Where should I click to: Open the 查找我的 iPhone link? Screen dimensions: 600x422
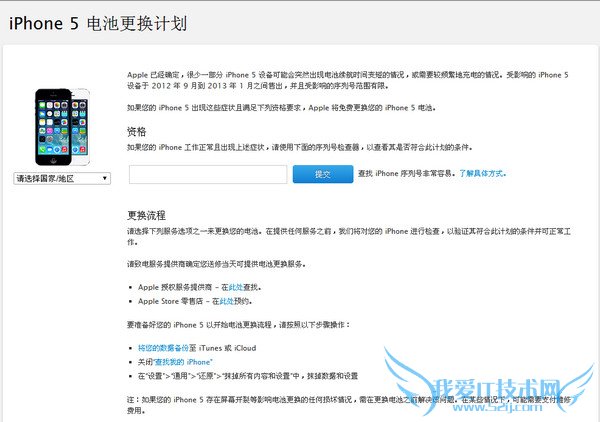(183, 362)
